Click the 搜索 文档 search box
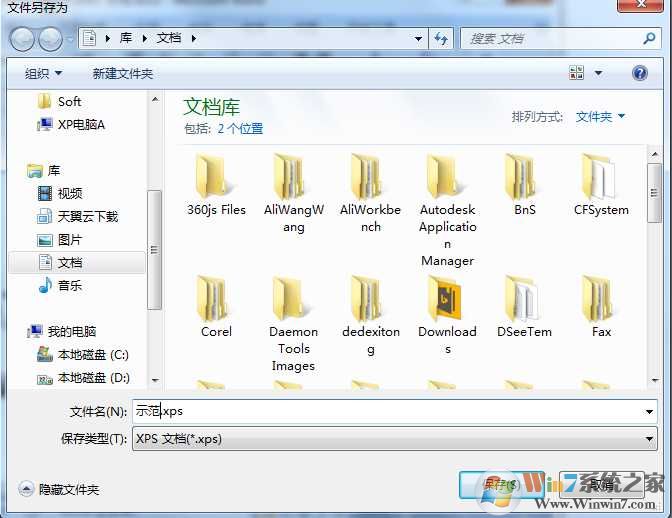 pos(561,39)
